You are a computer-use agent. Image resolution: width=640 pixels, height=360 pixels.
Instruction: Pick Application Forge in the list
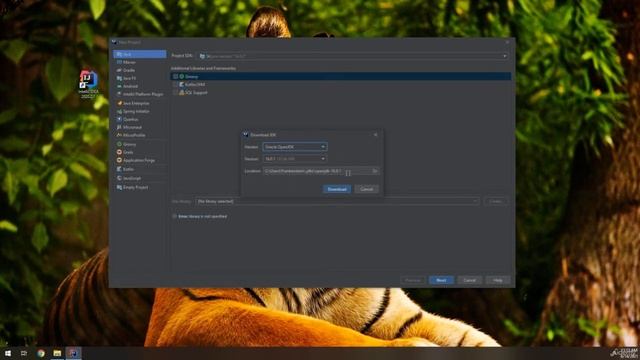(140, 160)
